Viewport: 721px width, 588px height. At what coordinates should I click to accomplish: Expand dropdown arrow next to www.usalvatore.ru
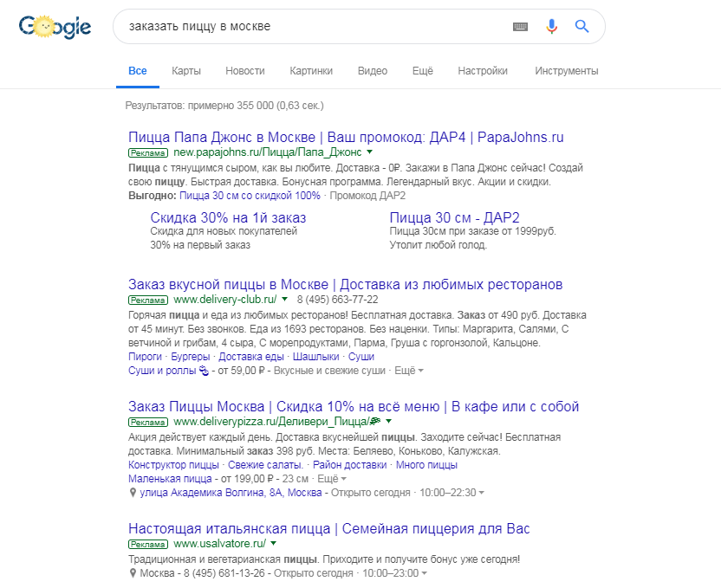[x=274, y=543]
